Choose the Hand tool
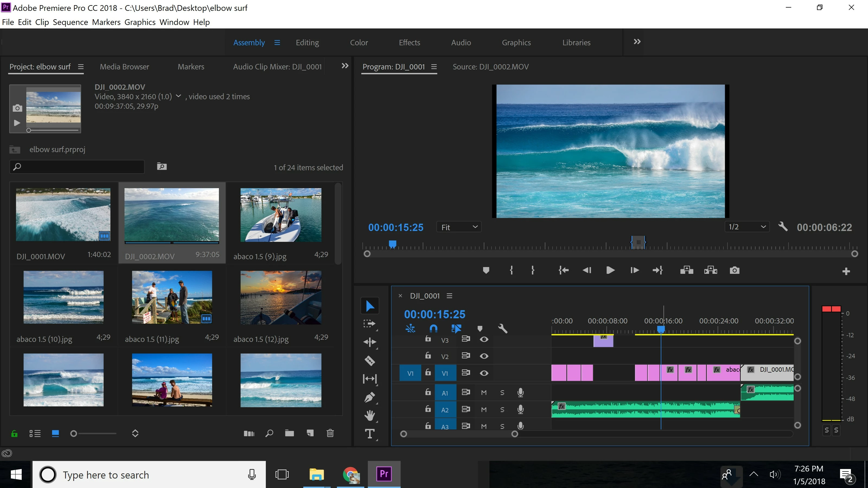Screen dimensions: 868x488 [x=370, y=415]
